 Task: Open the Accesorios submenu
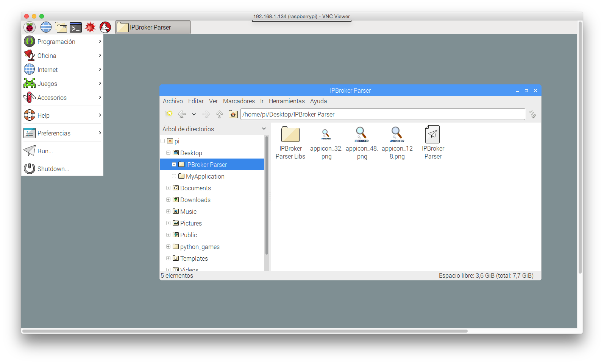pyautogui.click(x=62, y=98)
